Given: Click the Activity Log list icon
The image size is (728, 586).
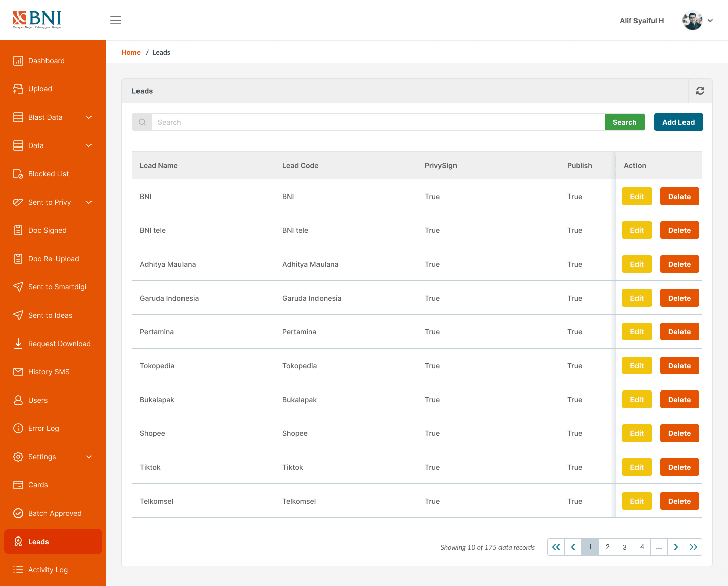Looking at the screenshot, I should (18, 570).
